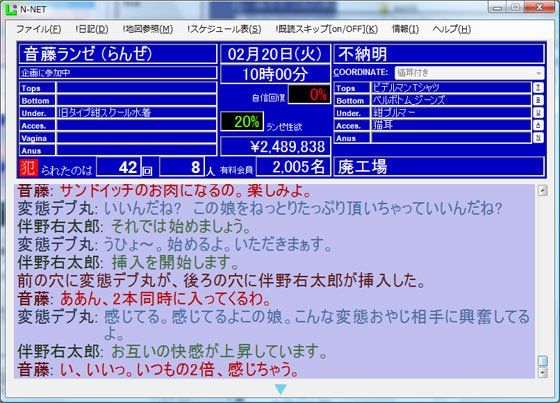This screenshot has height=403, width=560.
Task: Click the B button beside ベルボトムジーンズ
Action: point(538,100)
